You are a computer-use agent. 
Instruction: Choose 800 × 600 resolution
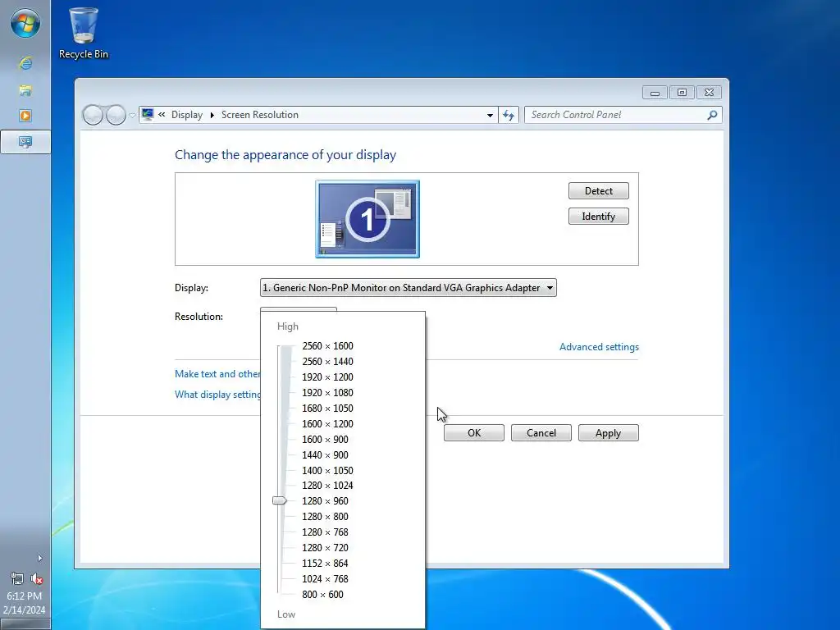322,594
